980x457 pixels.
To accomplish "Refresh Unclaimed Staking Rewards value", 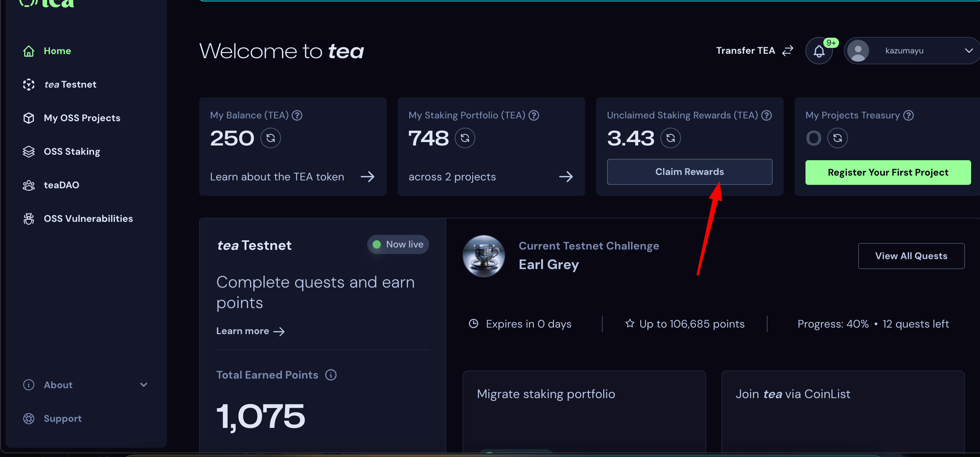I will 670,138.
